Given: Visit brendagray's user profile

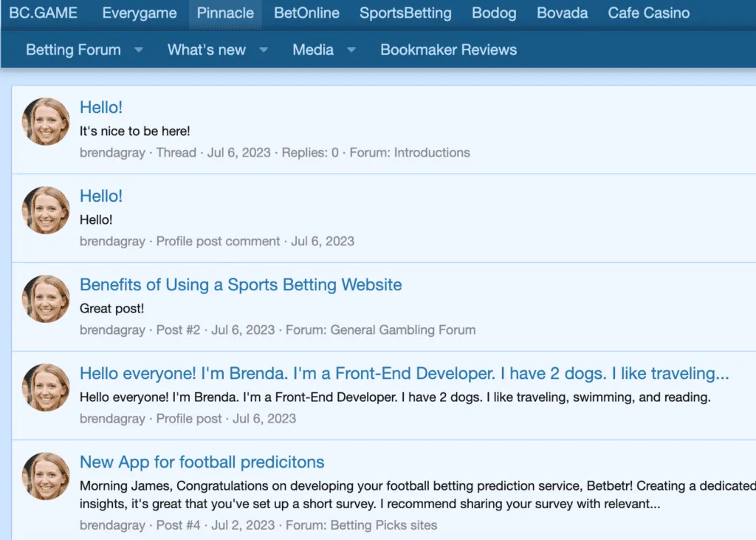Looking at the screenshot, I should 112,152.
